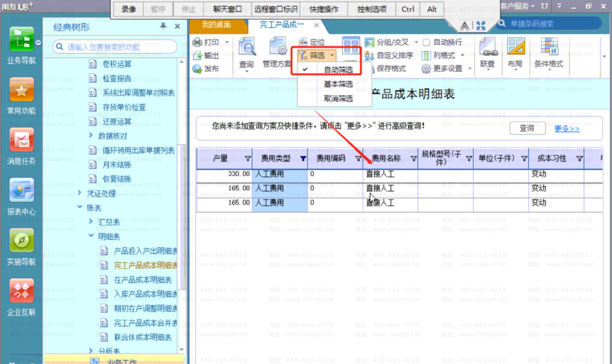Enable the 自动换行 checkbox
The width and height of the screenshot is (612, 364).
click(x=426, y=42)
